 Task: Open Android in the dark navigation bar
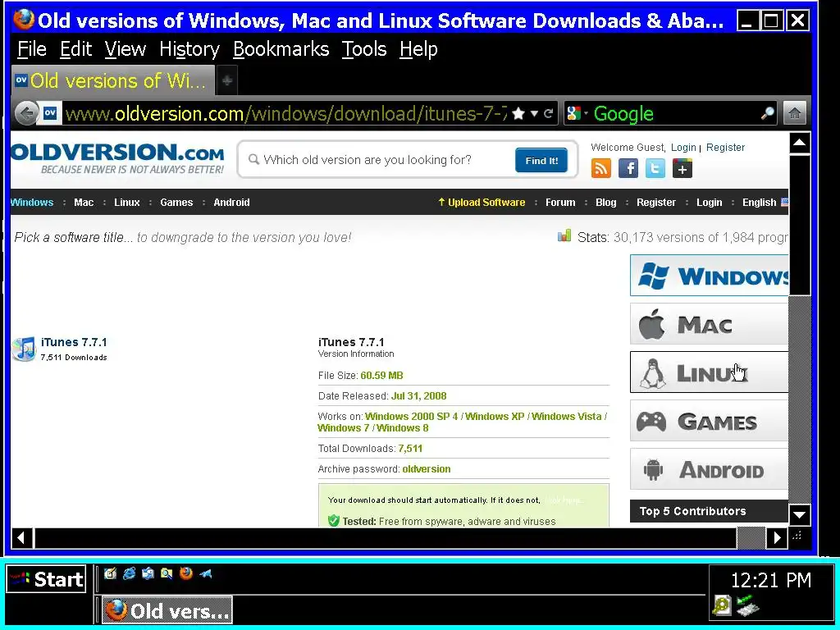(231, 202)
